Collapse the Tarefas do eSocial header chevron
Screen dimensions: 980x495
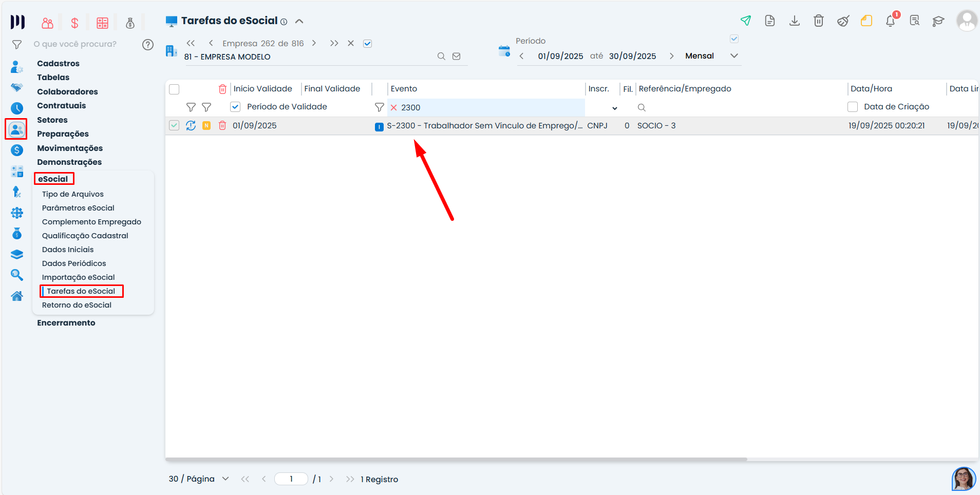[x=299, y=21]
